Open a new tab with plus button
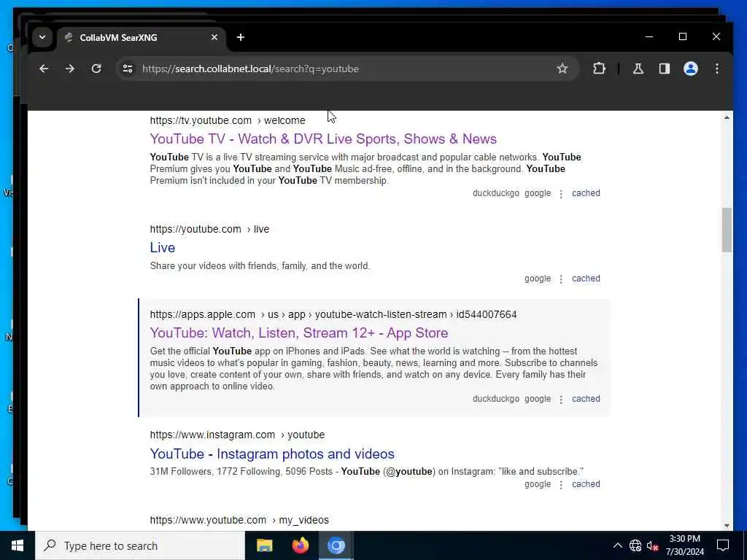This screenshot has height=560, width=747. (x=241, y=37)
